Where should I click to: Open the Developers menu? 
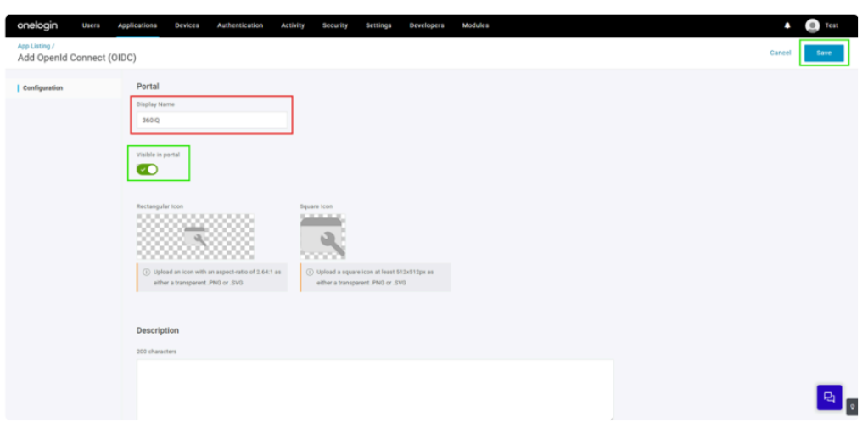tap(427, 25)
